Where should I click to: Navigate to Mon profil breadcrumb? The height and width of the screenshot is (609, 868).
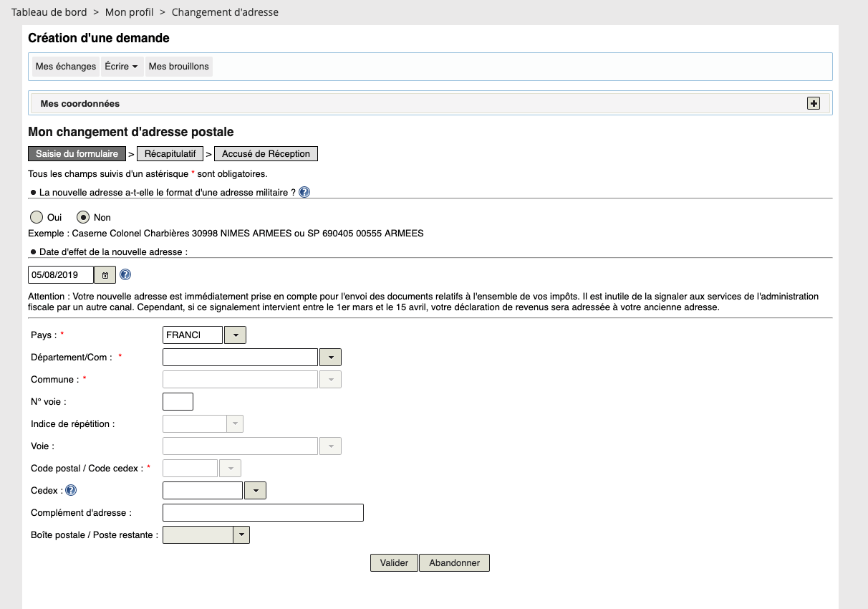130,12
